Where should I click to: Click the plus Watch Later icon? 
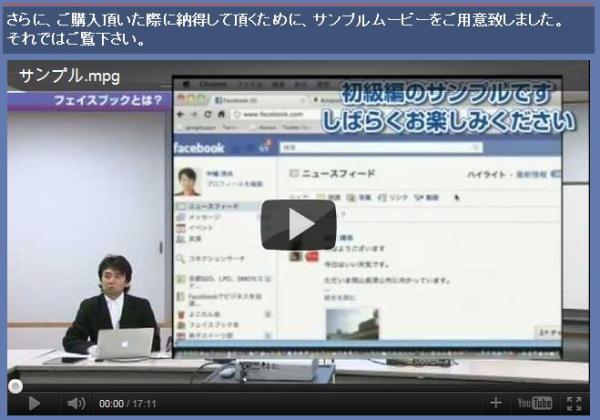click(496, 403)
